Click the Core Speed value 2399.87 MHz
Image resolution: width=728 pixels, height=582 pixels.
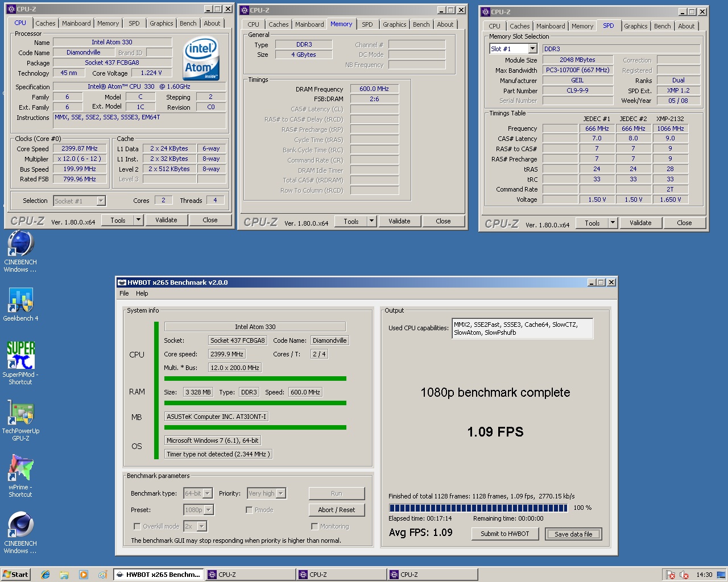pyautogui.click(x=80, y=148)
